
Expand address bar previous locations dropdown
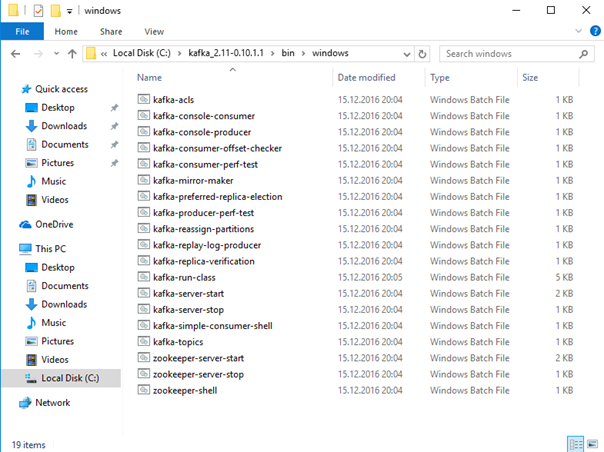coord(407,54)
